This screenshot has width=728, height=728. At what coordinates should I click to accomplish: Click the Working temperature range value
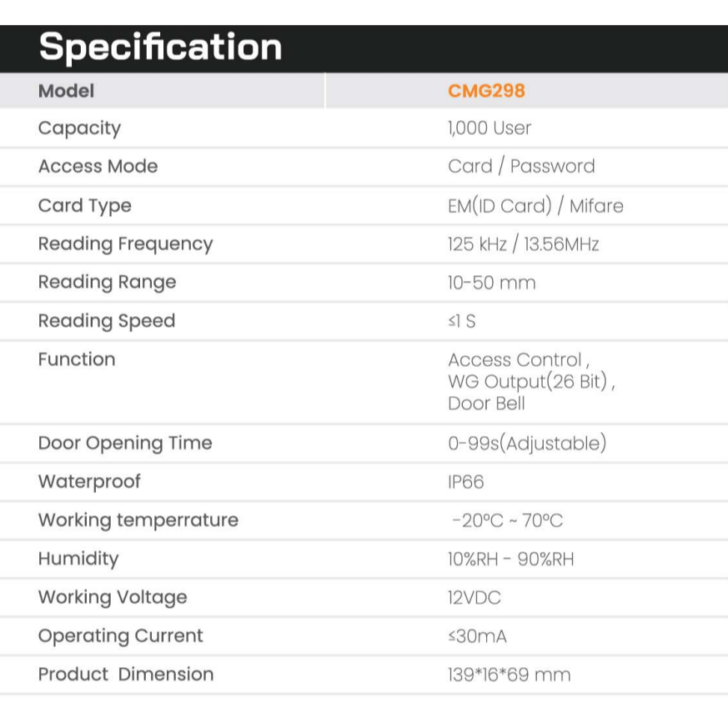(x=507, y=520)
